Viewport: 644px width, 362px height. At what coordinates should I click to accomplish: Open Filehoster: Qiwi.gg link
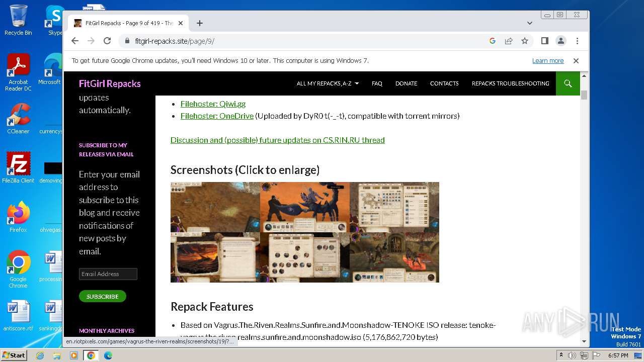click(213, 104)
